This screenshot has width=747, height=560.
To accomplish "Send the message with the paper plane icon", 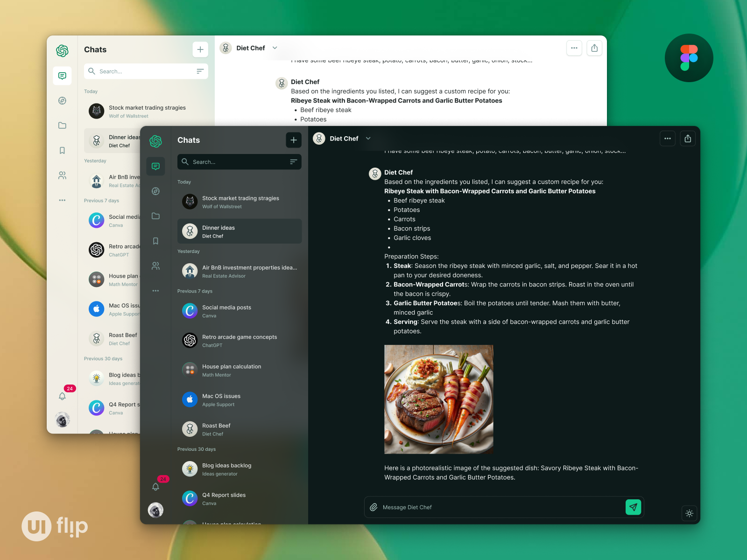I will pos(633,507).
